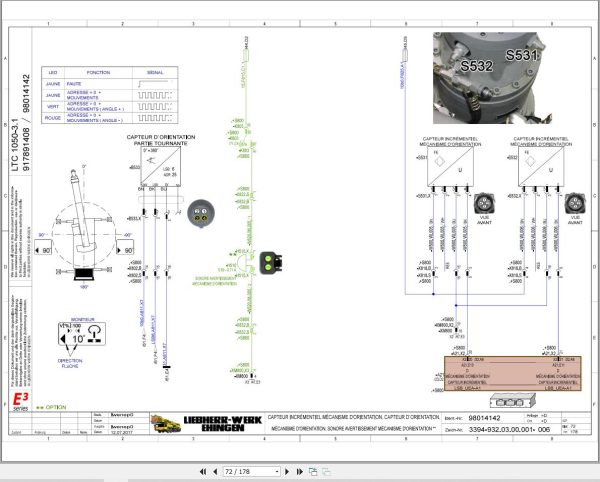Click the crane top-view slewing diagram
600x482 pixels.
coord(84,228)
